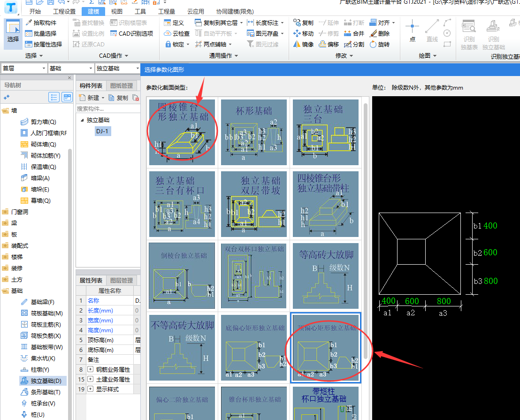The image size is (520, 420).
Task: Click the section type list scrollbar
Action: tap(366, 231)
